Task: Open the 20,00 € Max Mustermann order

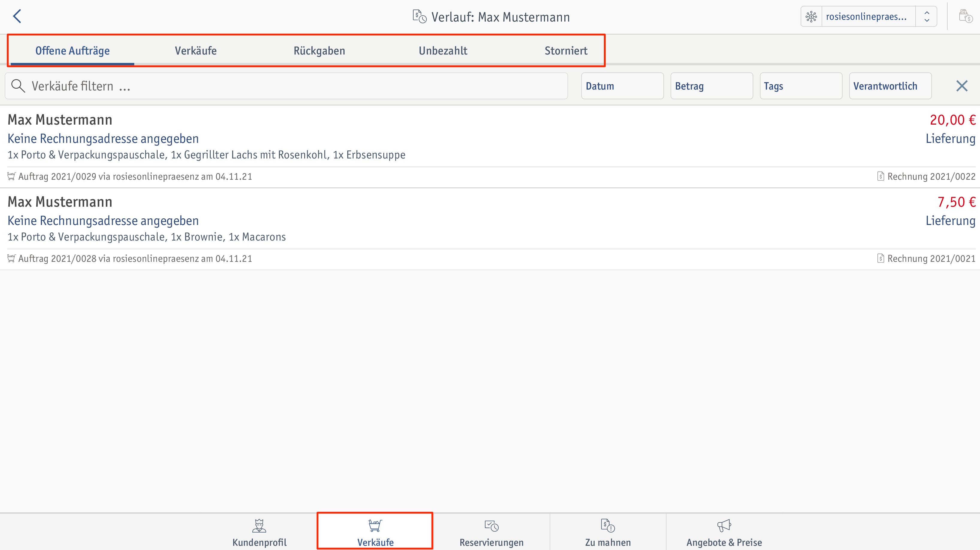Action: click(490, 147)
